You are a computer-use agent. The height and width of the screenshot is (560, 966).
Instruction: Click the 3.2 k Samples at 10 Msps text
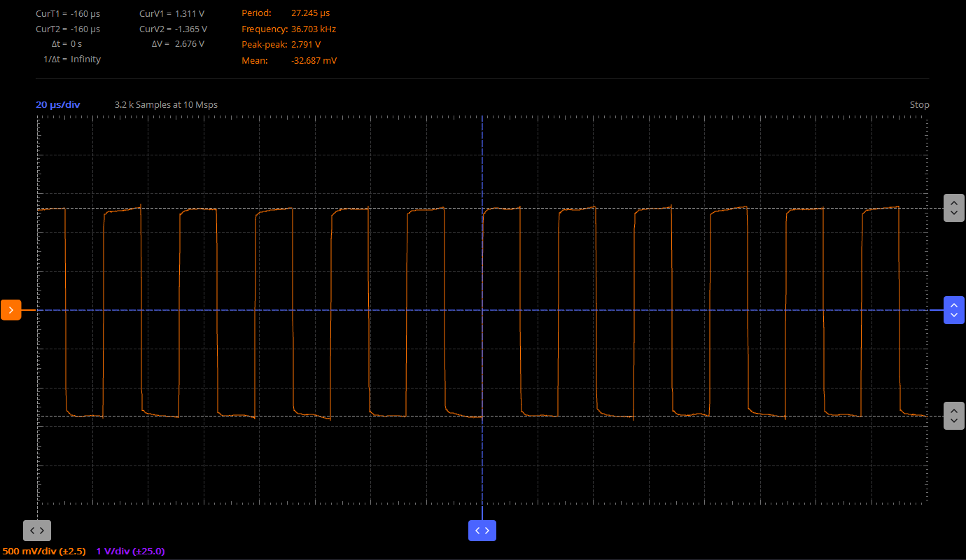pos(166,104)
